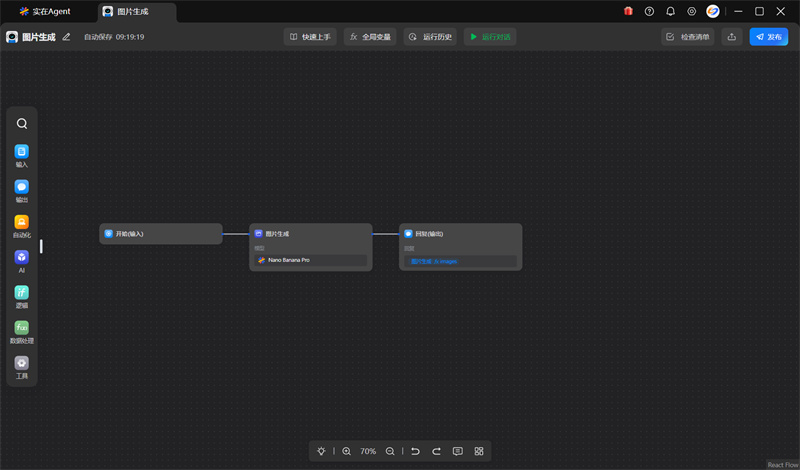Viewport: 800px width, 470px height.
Task: Open the 70% zoom level display
Action: [368, 452]
